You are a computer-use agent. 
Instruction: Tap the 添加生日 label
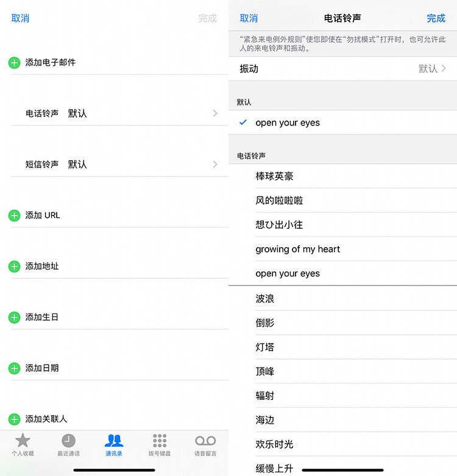[x=42, y=317]
